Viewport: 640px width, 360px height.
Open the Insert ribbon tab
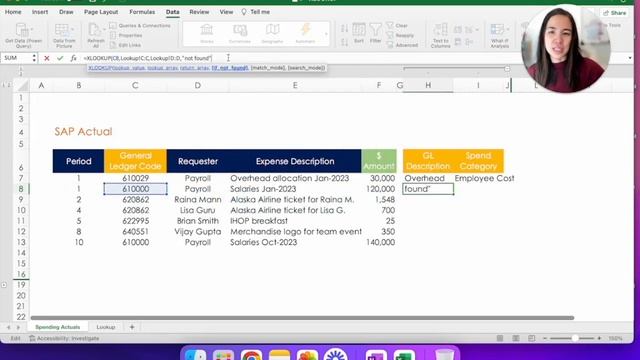40,12
